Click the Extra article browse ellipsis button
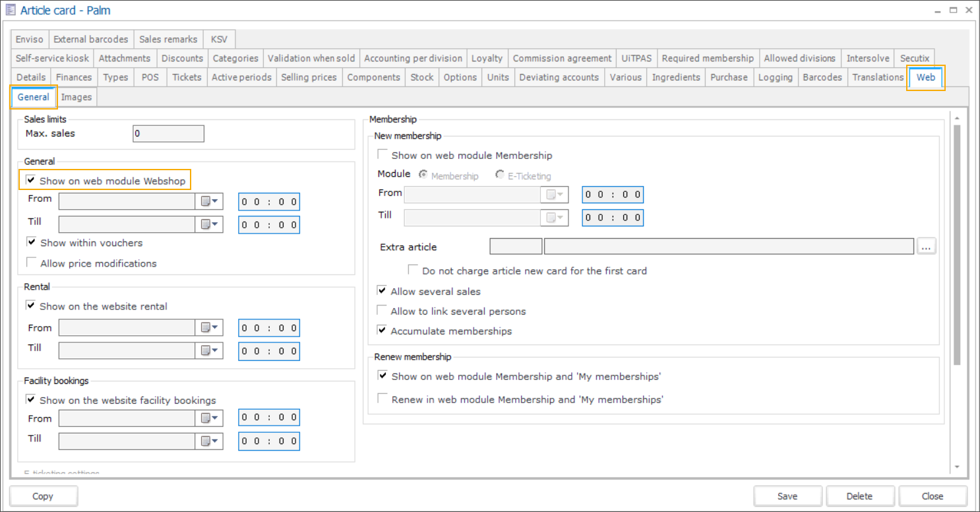This screenshot has height=512, width=980. [926, 247]
